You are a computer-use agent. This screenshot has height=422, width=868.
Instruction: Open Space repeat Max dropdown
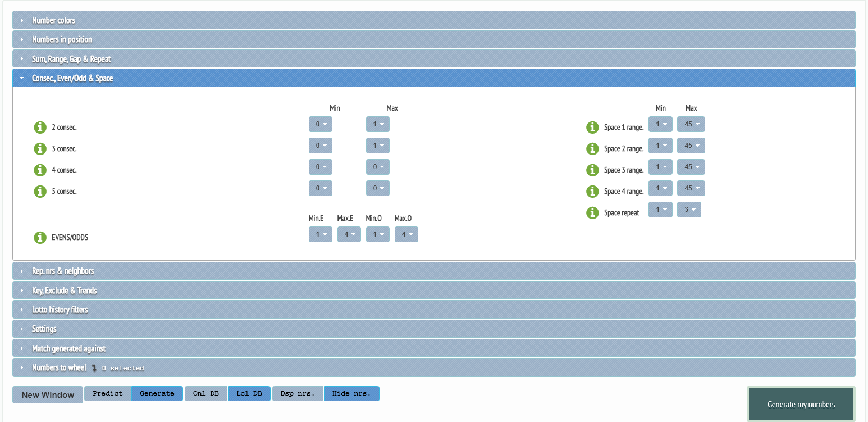(x=689, y=210)
